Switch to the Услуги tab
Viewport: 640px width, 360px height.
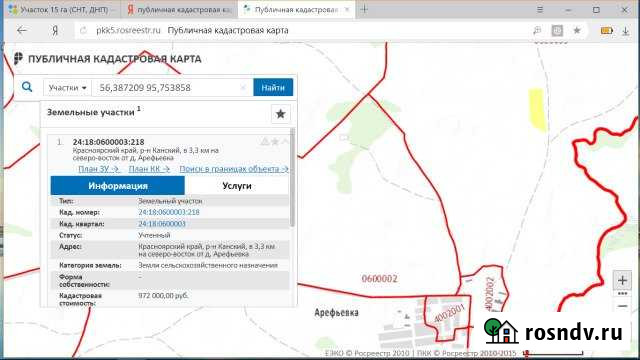pos(237,186)
